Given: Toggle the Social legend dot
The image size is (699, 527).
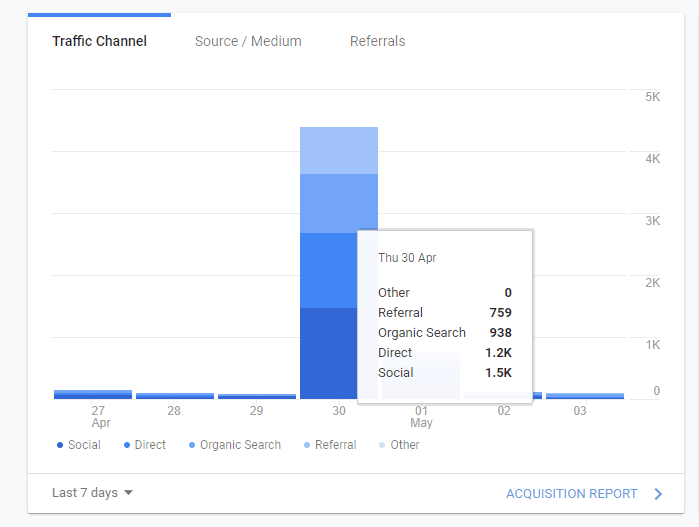Looking at the screenshot, I should [x=60, y=445].
